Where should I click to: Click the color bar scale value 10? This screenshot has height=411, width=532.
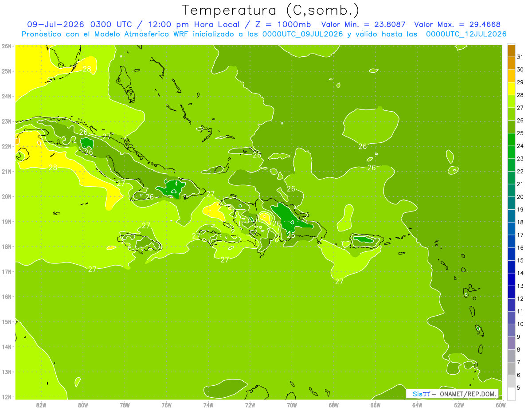tap(520, 324)
